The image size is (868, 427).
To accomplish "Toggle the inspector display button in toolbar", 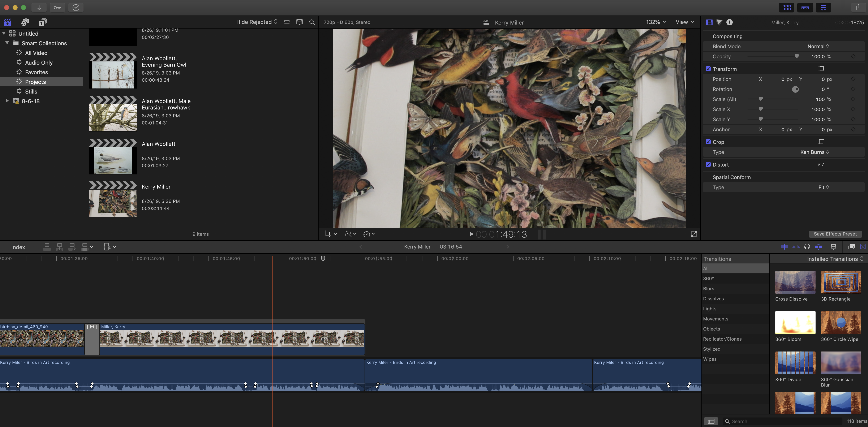I will pyautogui.click(x=823, y=7).
